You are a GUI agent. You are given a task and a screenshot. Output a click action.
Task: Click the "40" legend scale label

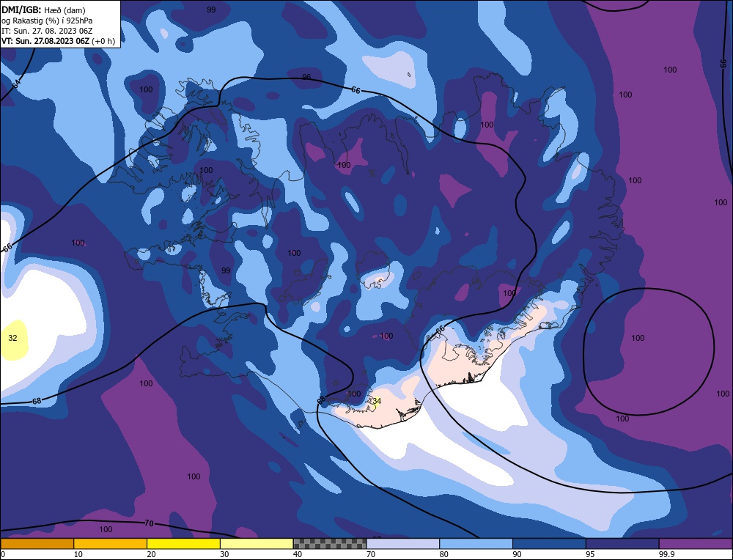pyautogui.click(x=298, y=554)
